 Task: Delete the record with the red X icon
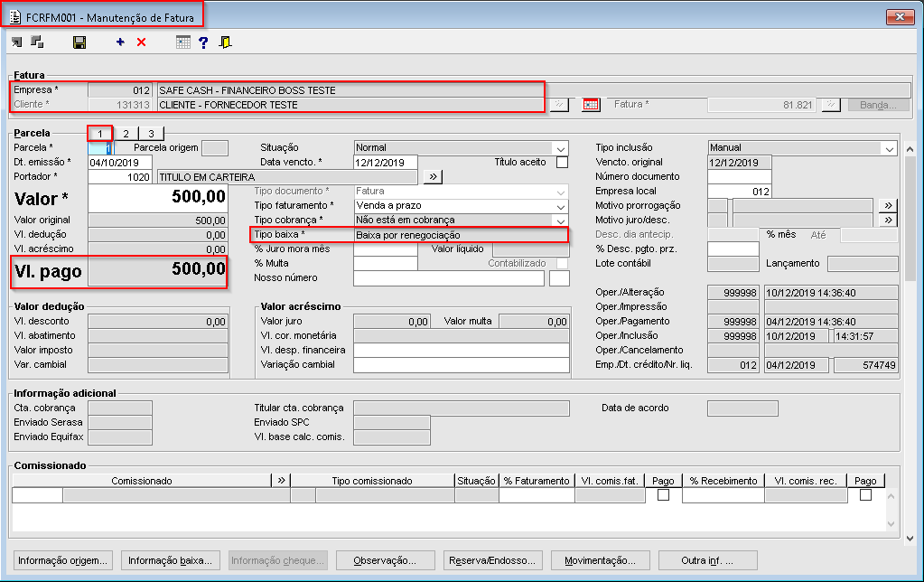click(142, 42)
